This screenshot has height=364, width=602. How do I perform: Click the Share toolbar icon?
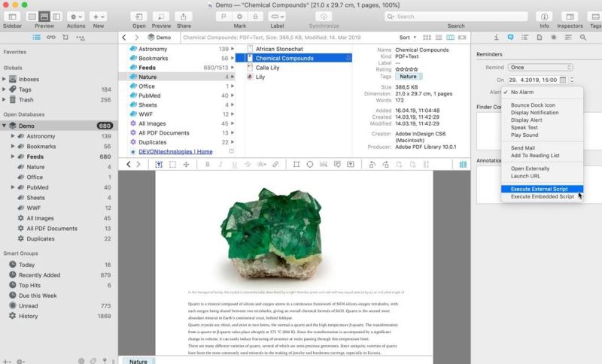(x=184, y=17)
